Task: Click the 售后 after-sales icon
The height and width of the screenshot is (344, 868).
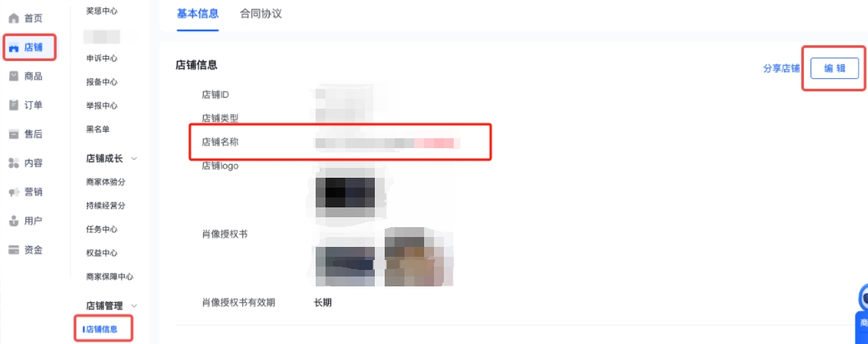Action: [x=14, y=134]
